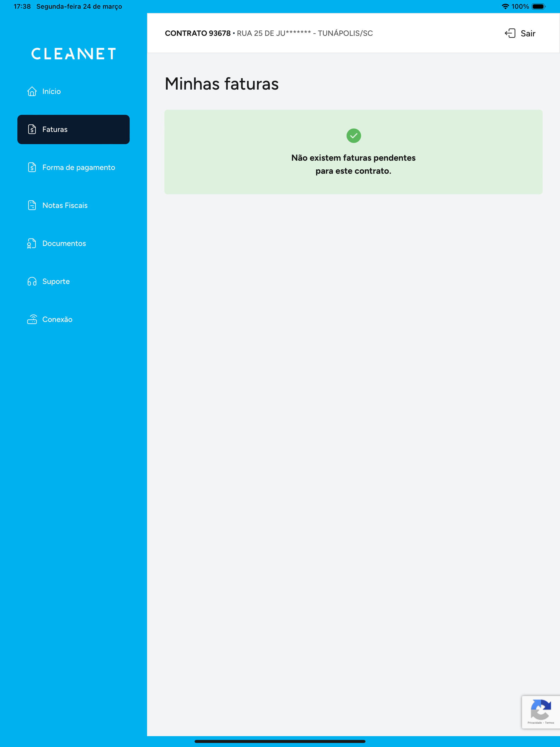Click the Faturas invoice icon
Screen dimensions: 560x747
[x=32, y=129]
